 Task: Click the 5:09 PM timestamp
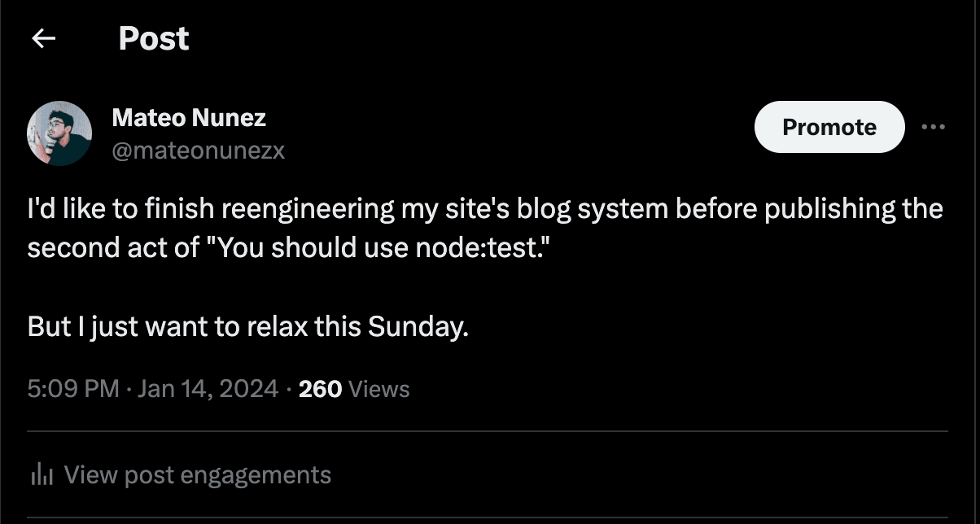[x=73, y=389]
